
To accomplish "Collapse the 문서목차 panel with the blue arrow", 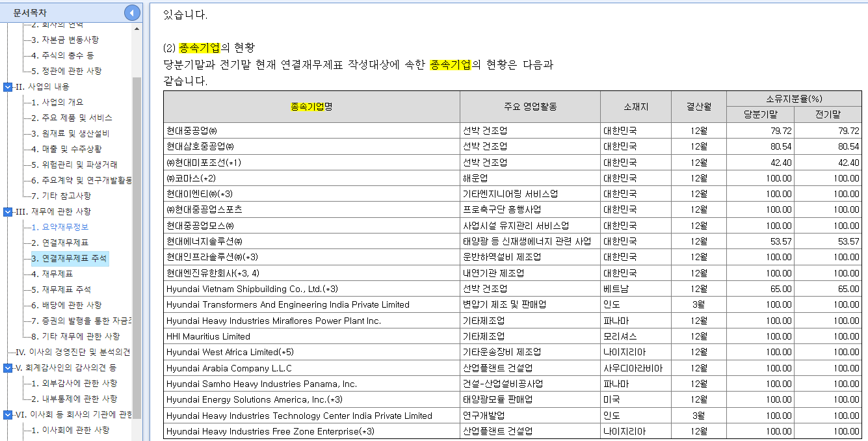I will coord(132,12).
